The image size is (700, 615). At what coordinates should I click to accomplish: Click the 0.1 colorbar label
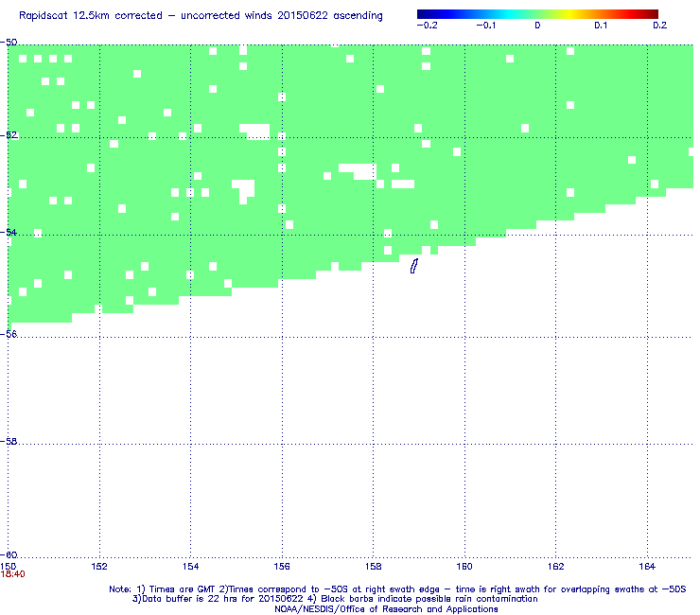[601, 26]
